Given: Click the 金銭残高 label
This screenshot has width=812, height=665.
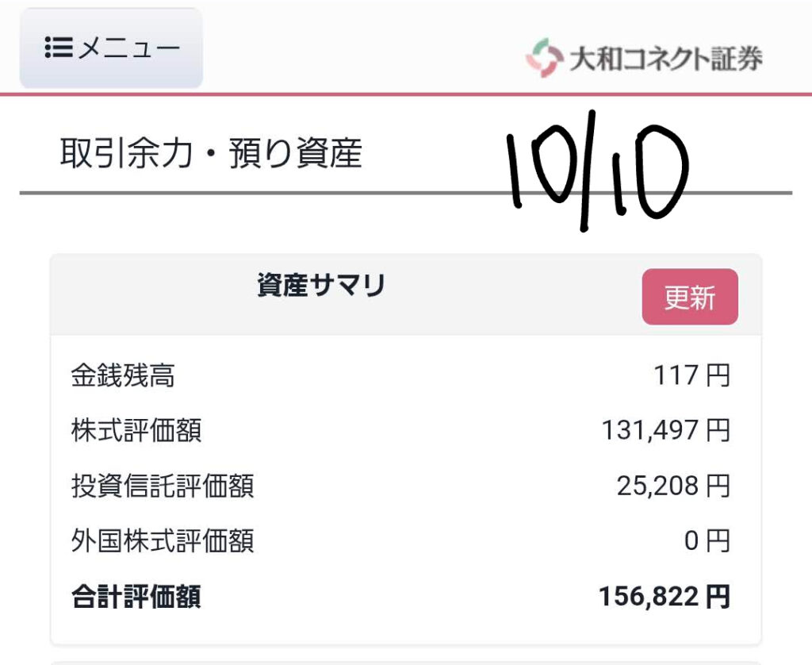Looking at the screenshot, I should [x=122, y=375].
